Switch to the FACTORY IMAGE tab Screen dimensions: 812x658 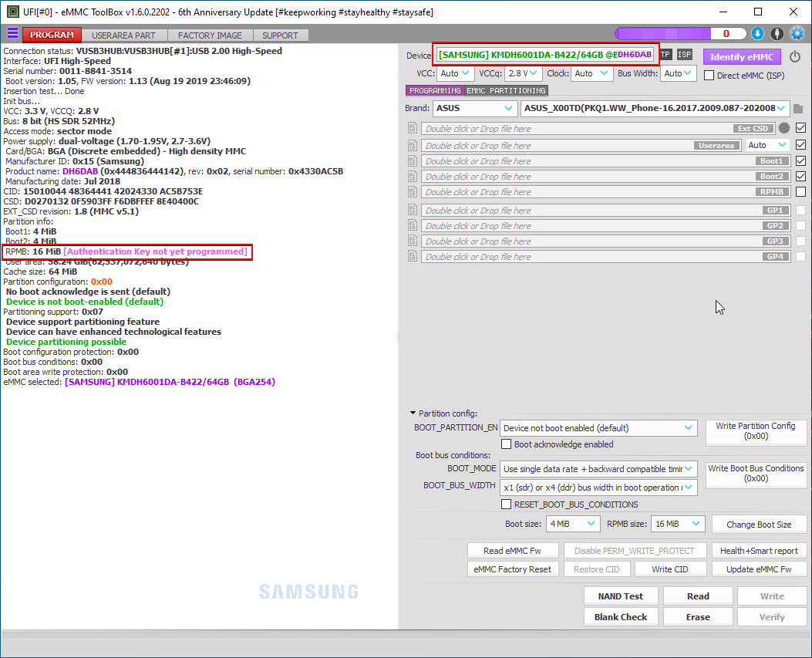click(211, 35)
